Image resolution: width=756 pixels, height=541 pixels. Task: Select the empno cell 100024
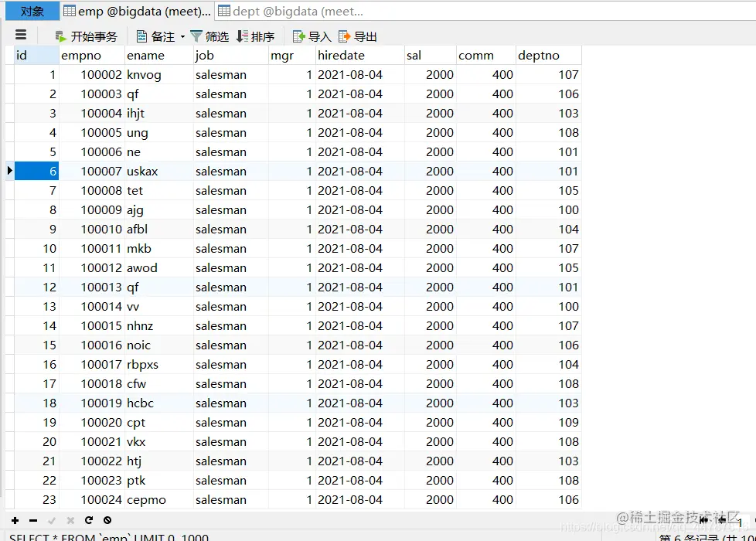pyautogui.click(x=92, y=499)
